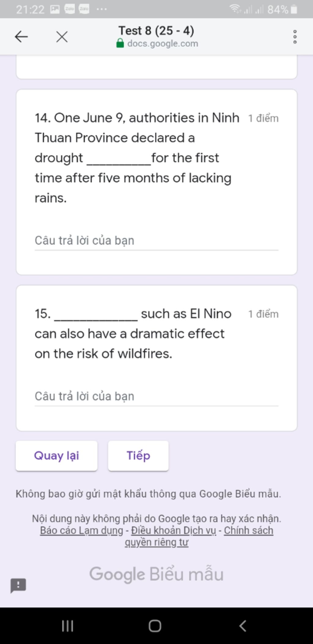Image resolution: width=313 pixels, height=644 pixels.
Task: Open the three-dot overflow menu
Action: click(295, 37)
